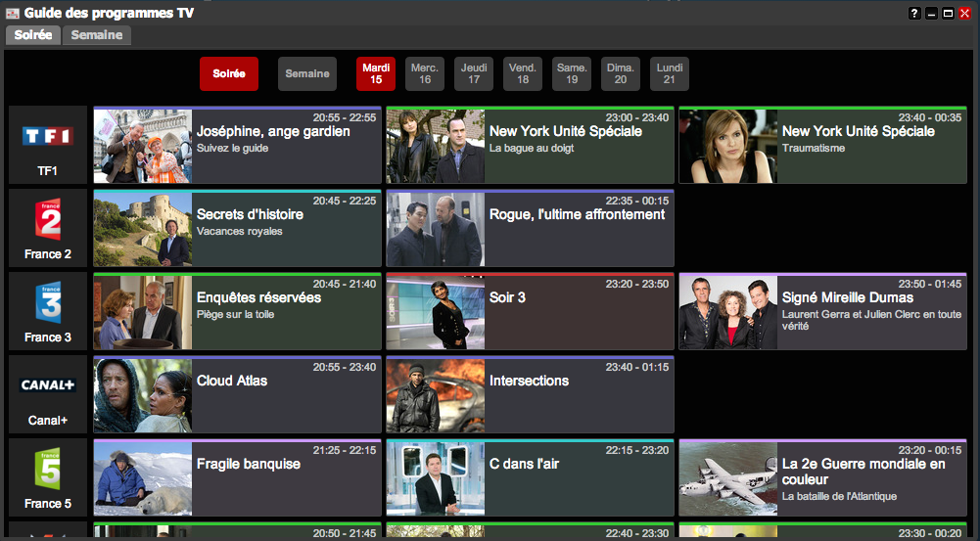The height and width of the screenshot is (541, 980).
Task: Choose the Jeudi 17 day button
Action: 474,74
